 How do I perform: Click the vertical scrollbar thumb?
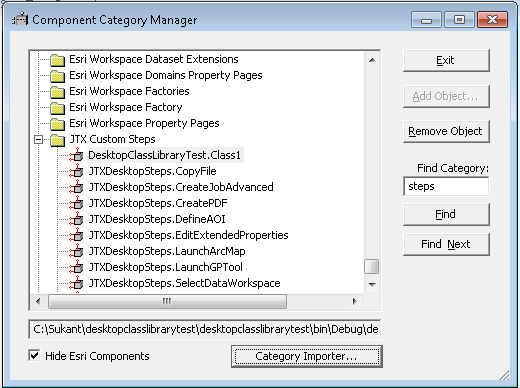[x=371, y=267]
